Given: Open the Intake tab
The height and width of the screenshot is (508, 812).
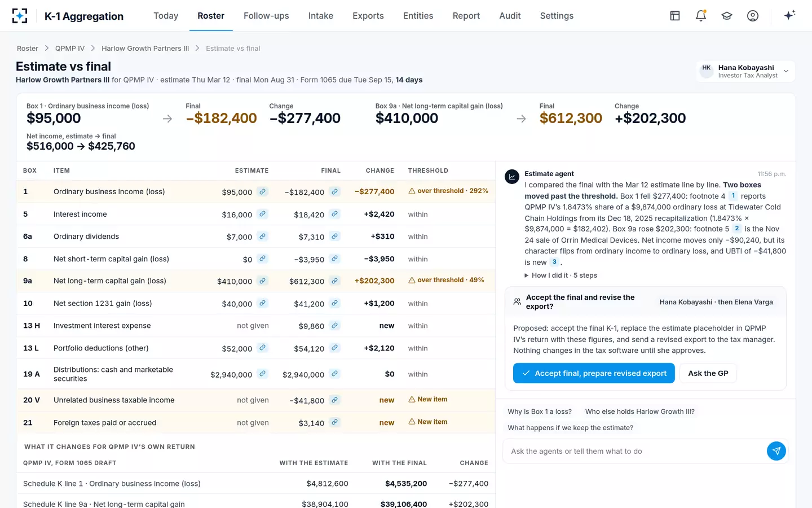Looking at the screenshot, I should (321, 16).
